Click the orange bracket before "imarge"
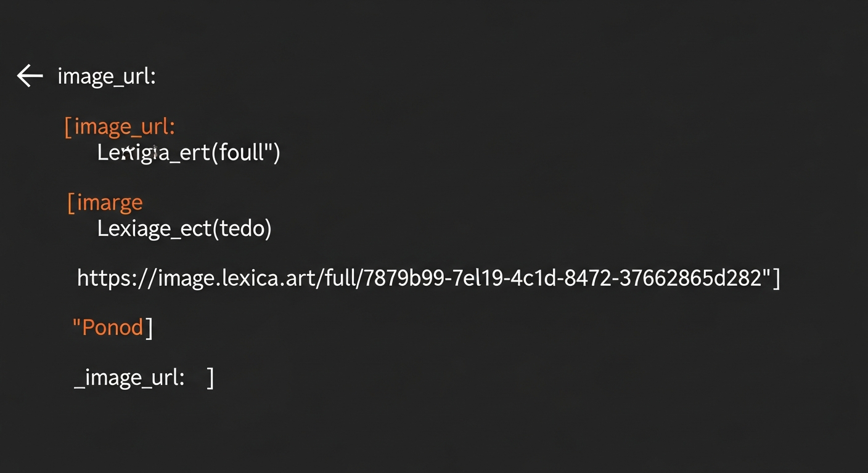The width and height of the screenshot is (868, 473). coord(71,202)
